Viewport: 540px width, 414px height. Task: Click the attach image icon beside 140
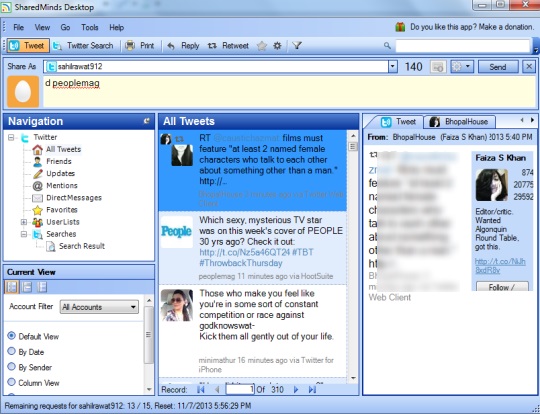438,66
